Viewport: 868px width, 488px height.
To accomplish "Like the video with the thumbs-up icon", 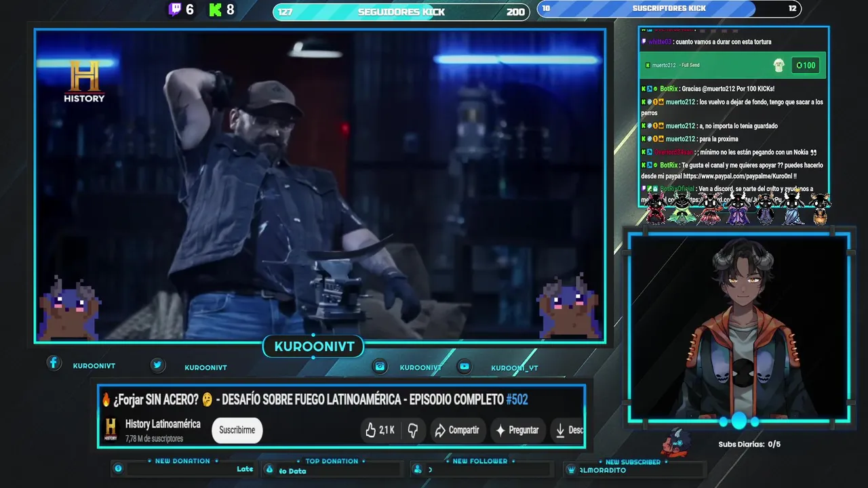I will pyautogui.click(x=370, y=430).
